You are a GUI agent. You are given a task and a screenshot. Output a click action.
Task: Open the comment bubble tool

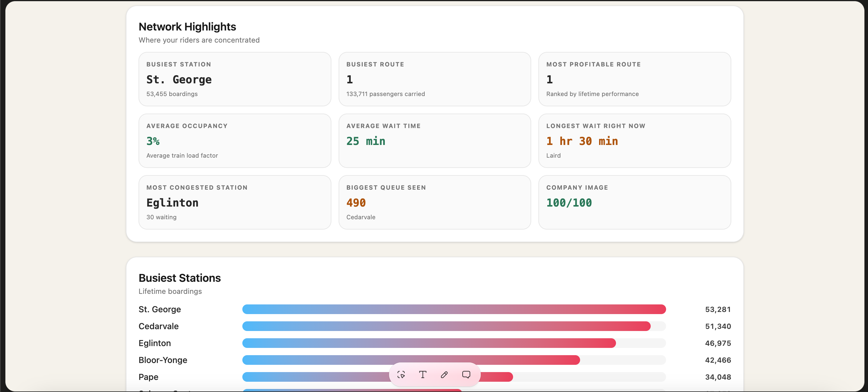pos(466,374)
